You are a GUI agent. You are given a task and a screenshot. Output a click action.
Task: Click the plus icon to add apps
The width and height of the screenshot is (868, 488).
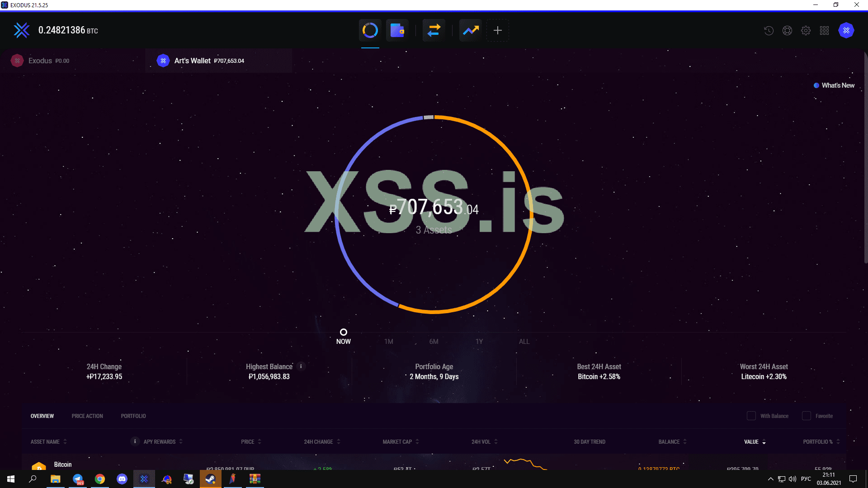[x=497, y=30]
